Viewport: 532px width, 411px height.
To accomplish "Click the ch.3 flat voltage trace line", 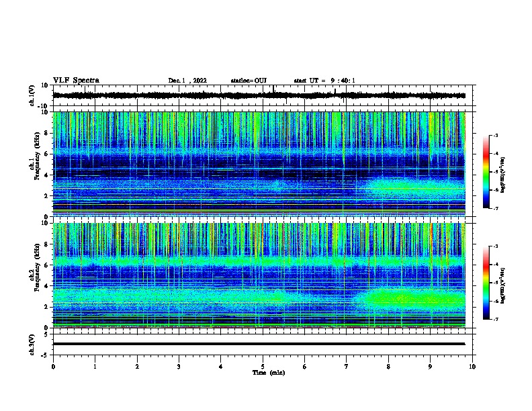I will [x=259, y=344].
